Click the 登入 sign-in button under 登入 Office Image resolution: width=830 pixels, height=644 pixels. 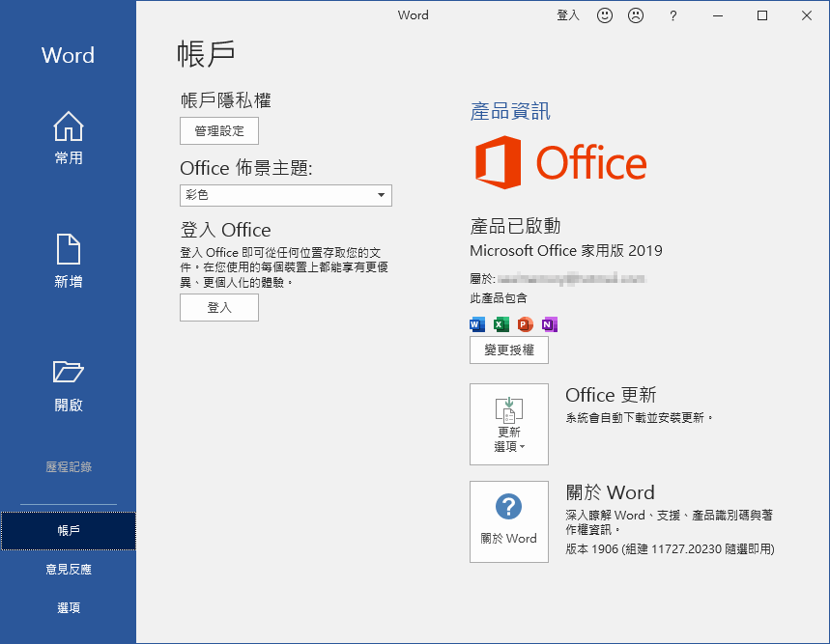tap(218, 307)
